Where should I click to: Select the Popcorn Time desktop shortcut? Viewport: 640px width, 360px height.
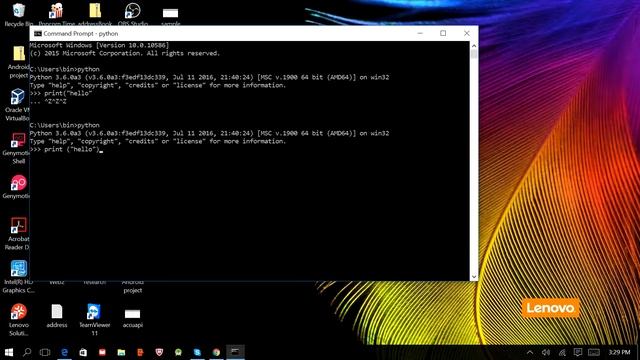tap(56, 14)
